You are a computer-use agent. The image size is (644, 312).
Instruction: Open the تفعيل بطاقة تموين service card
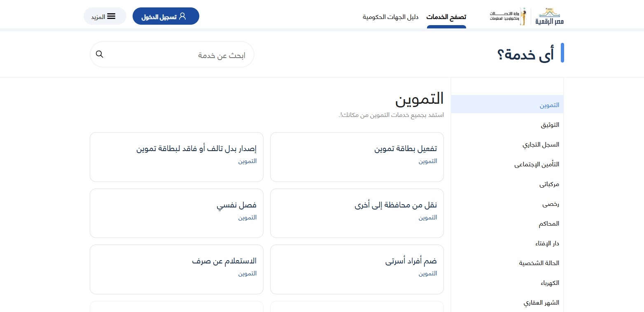click(357, 157)
